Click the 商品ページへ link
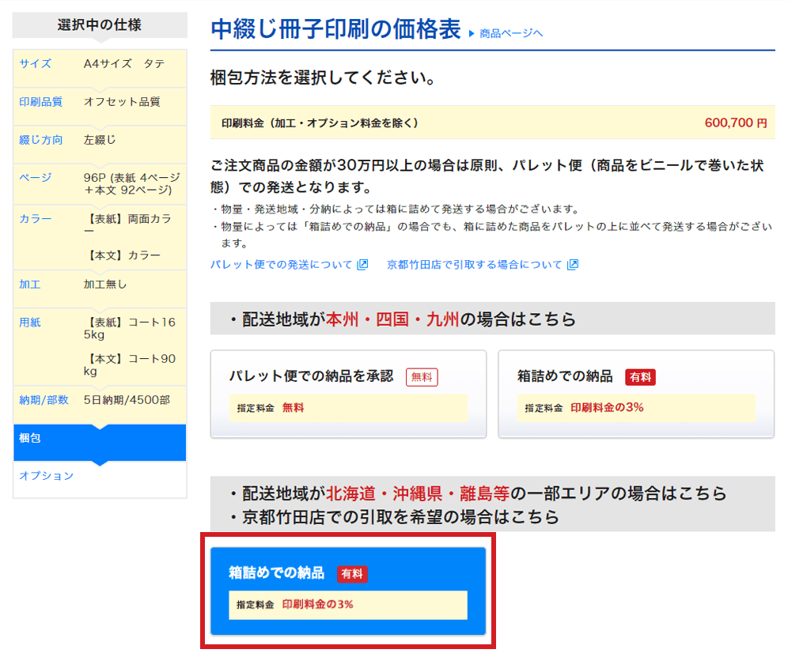 (511, 33)
